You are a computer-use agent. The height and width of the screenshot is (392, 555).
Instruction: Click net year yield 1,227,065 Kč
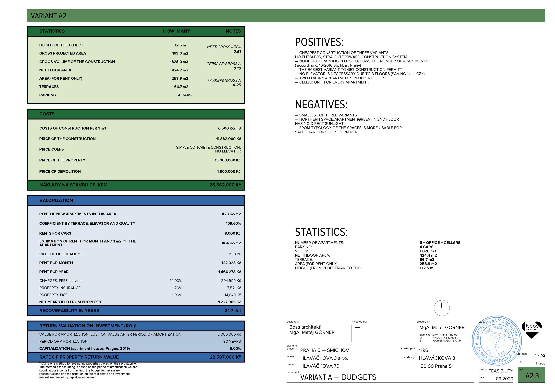pyautogui.click(x=229, y=302)
